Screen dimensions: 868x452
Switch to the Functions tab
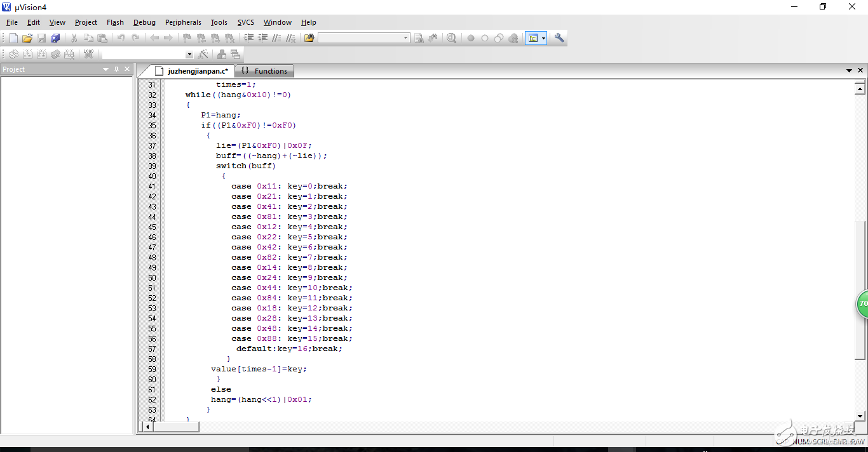point(265,71)
